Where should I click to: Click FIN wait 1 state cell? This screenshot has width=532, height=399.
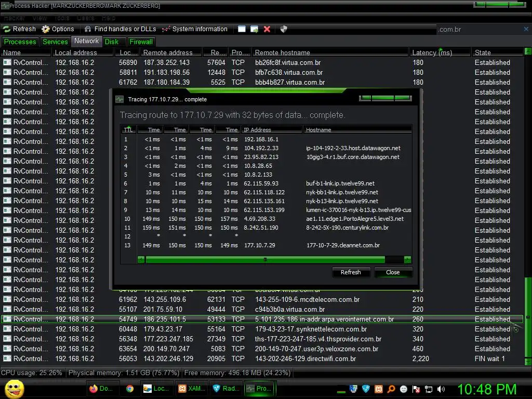[x=490, y=358]
